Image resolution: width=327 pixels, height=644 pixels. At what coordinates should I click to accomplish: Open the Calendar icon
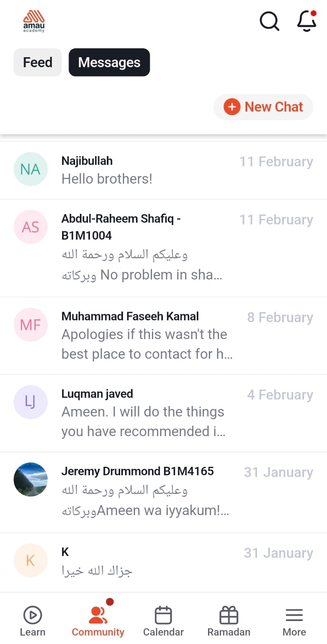click(x=163, y=615)
